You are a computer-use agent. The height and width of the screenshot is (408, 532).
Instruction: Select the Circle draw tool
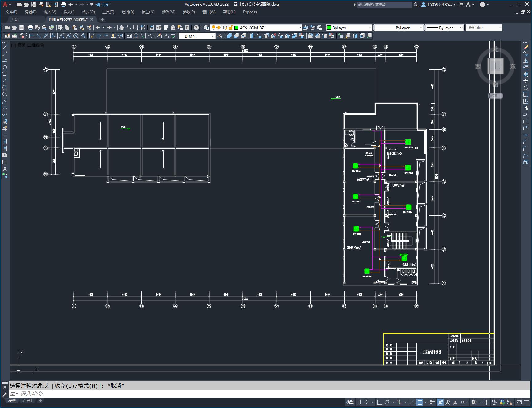pos(5,88)
